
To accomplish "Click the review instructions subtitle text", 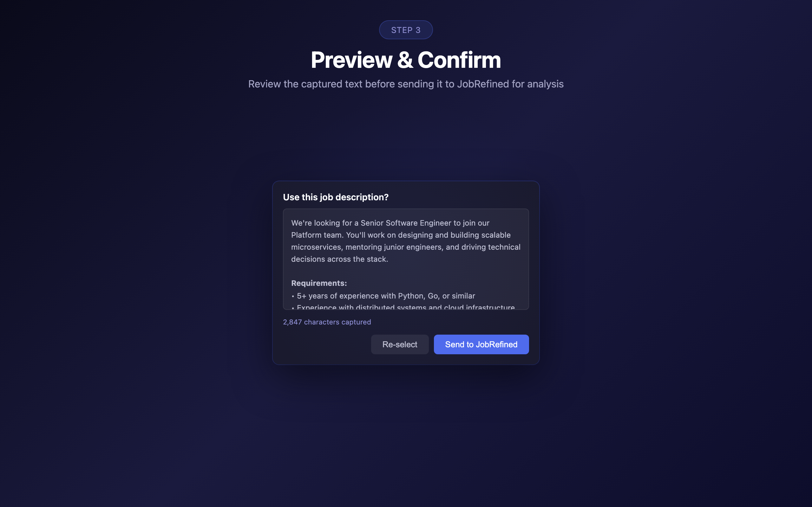I will pyautogui.click(x=406, y=84).
